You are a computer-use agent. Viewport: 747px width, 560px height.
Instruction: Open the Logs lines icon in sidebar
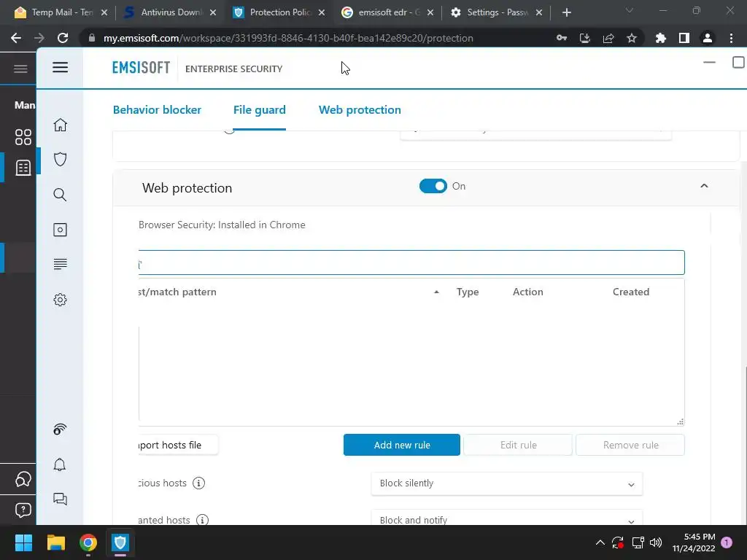pyautogui.click(x=60, y=264)
